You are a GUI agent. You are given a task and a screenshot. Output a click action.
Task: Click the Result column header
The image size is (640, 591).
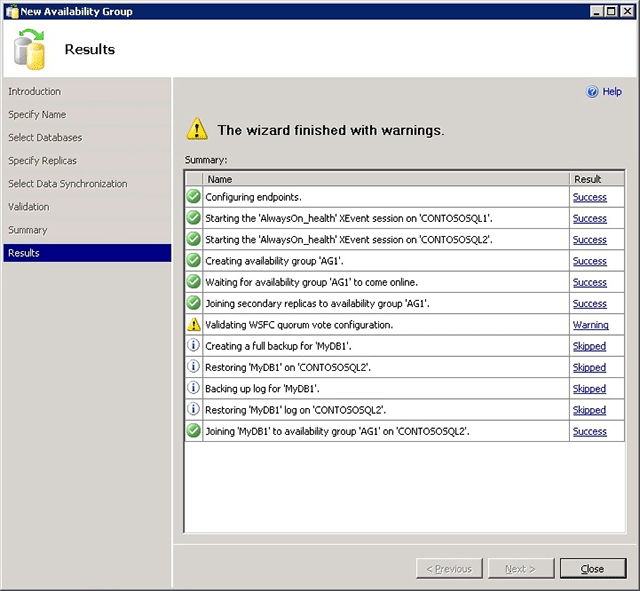597,179
